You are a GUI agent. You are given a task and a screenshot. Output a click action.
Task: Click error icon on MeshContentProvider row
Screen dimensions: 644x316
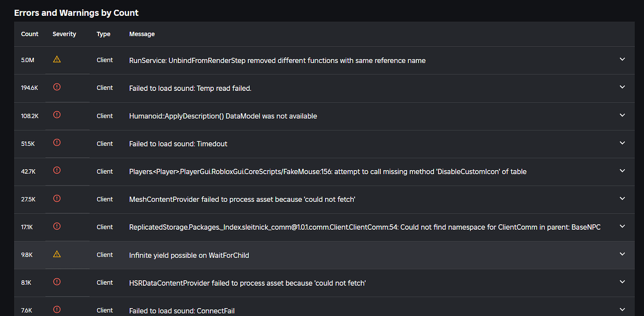(x=56, y=198)
